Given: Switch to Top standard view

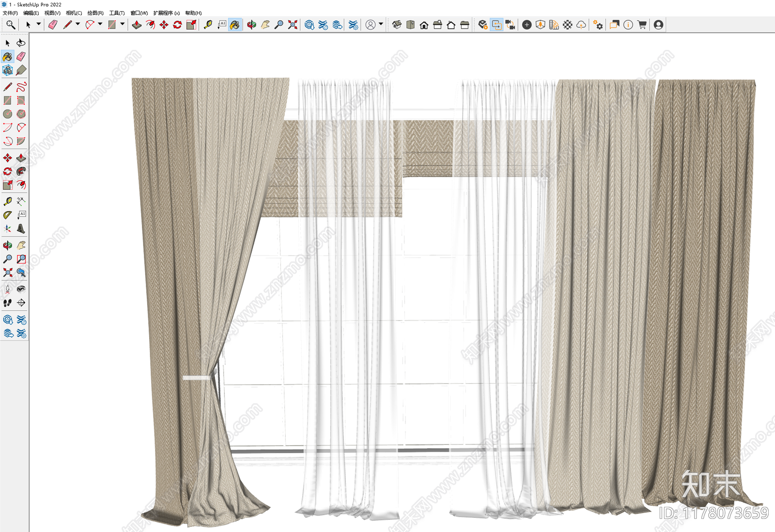Looking at the screenshot, I should (x=410, y=25).
